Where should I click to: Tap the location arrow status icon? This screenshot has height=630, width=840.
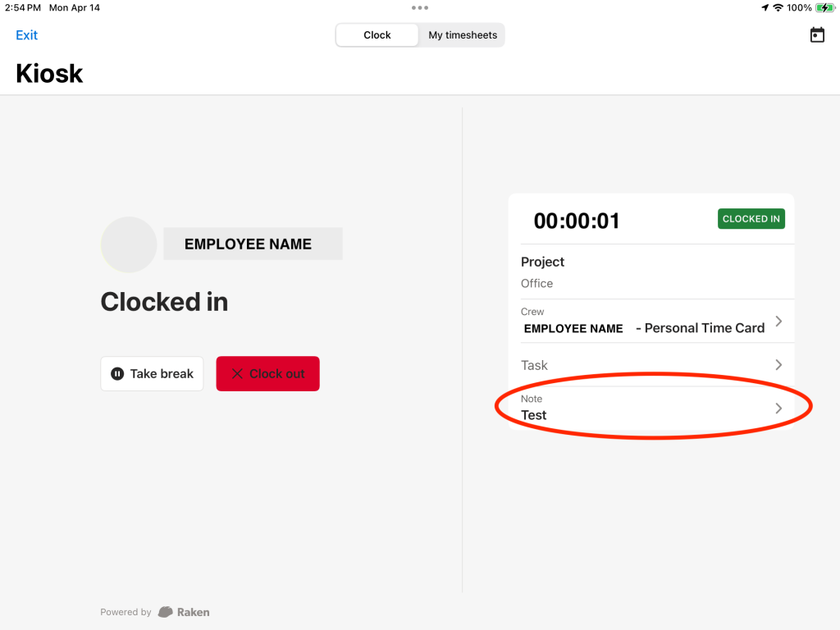pyautogui.click(x=765, y=7)
